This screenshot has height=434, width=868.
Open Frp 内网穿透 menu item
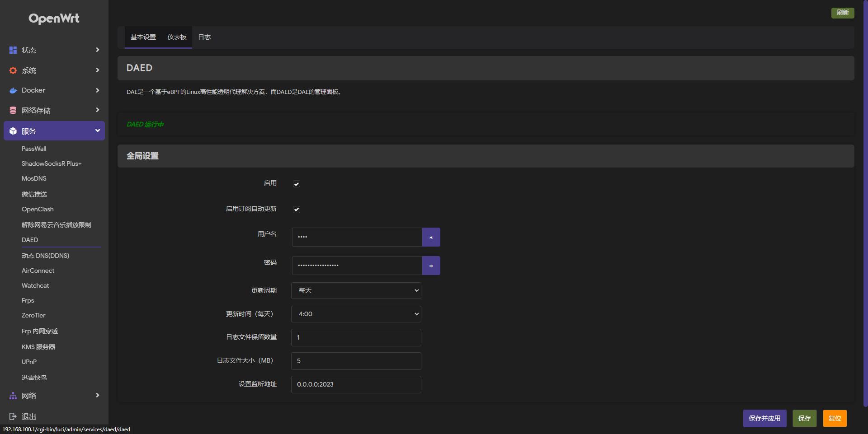pyautogui.click(x=40, y=331)
